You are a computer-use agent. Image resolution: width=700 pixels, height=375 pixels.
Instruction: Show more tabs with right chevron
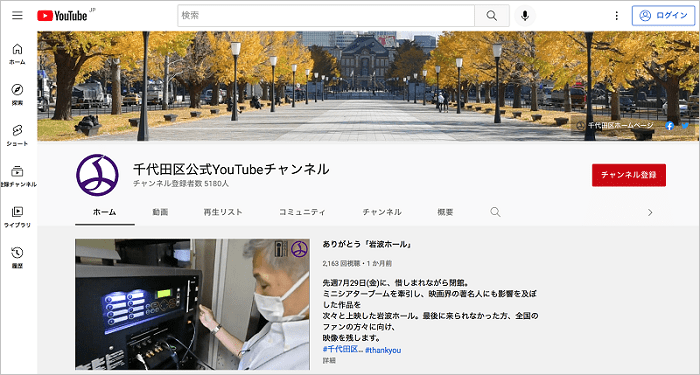point(650,212)
